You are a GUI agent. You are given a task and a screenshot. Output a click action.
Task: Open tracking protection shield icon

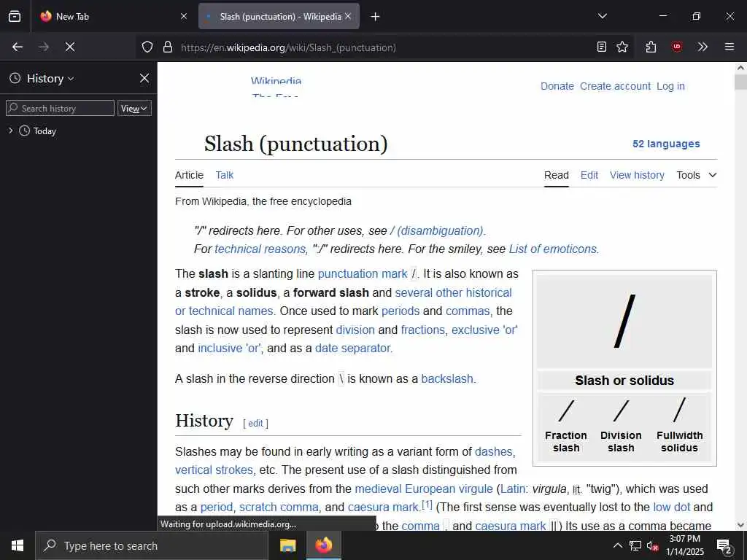point(147,47)
